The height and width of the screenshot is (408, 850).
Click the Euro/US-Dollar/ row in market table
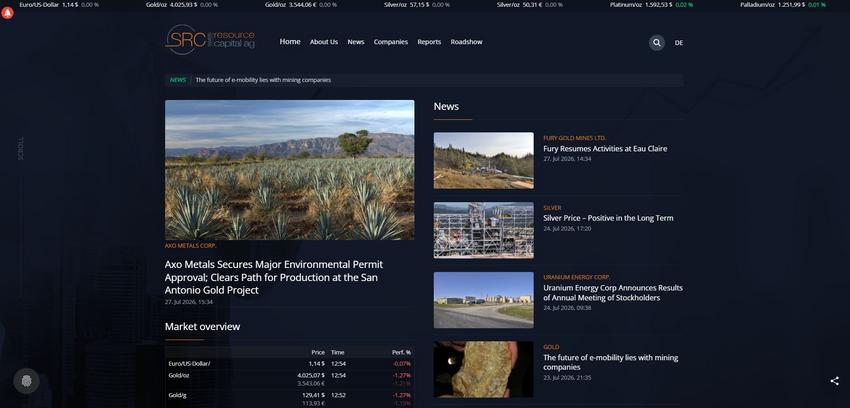[289, 364]
